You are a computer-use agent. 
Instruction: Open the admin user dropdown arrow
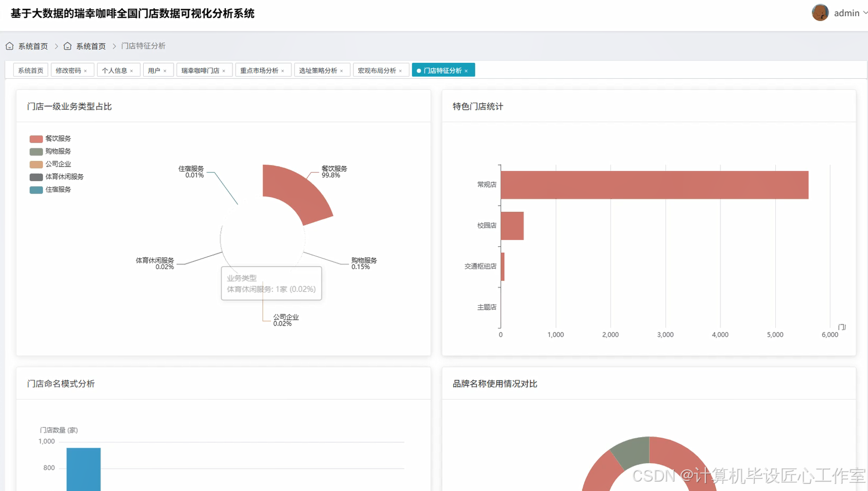[x=865, y=13]
